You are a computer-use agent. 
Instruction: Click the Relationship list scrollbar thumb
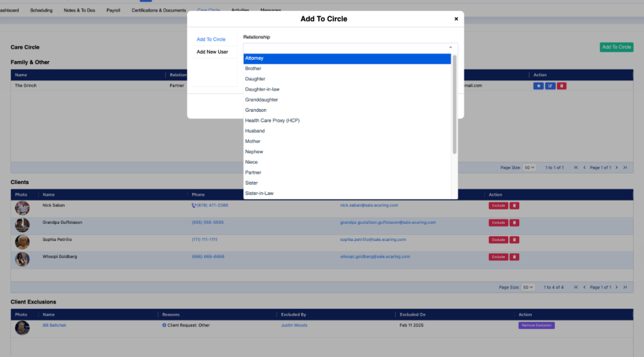tap(454, 105)
